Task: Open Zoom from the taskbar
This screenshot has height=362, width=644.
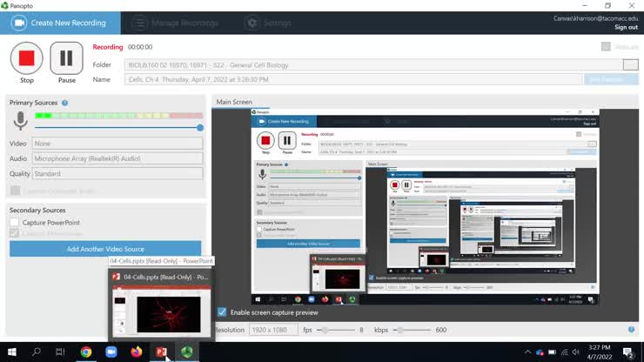Action: (111, 352)
